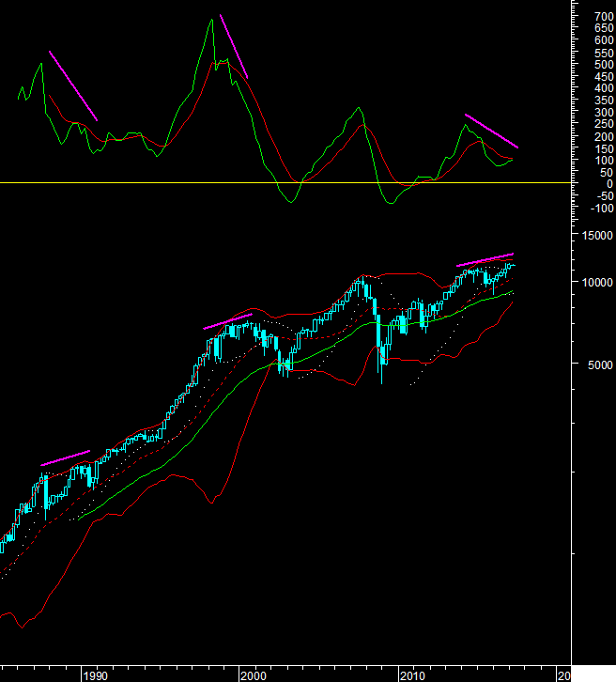616x682 pixels.
Task: Select magenta trendline over the highest indicator peak
Action: (234, 47)
